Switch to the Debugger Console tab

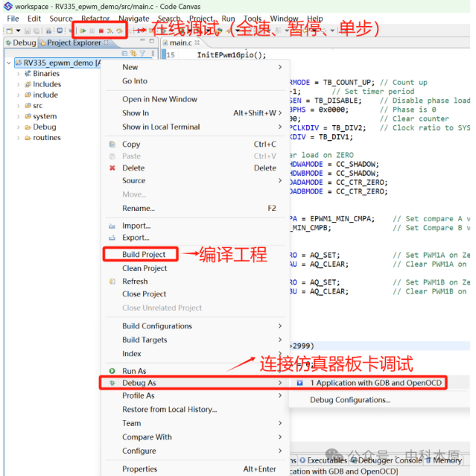click(387, 460)
